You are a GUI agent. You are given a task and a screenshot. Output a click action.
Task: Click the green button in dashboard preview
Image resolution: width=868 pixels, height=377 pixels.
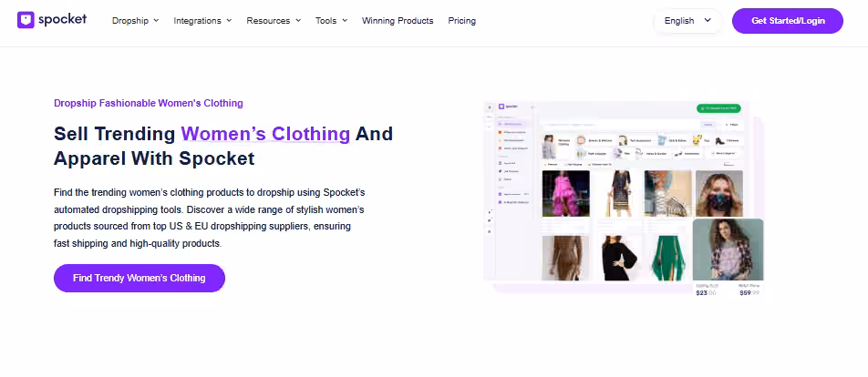(718, 108)
